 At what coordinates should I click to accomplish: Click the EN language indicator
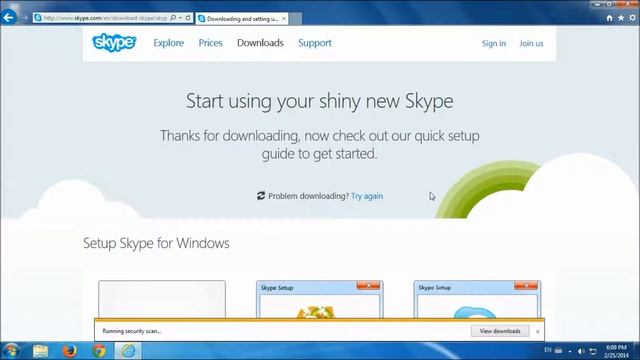[548, 350]
